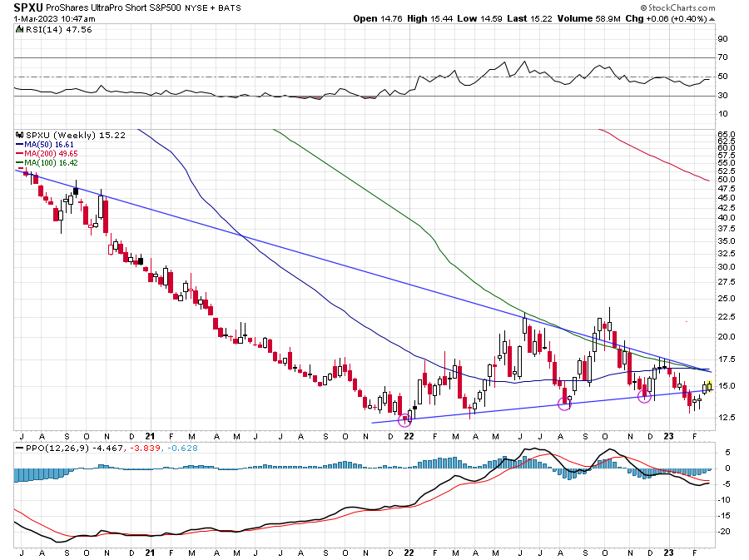749x560 pixels.
Task: Click the black PPO value -4.467
Action: tap(107, 448)
